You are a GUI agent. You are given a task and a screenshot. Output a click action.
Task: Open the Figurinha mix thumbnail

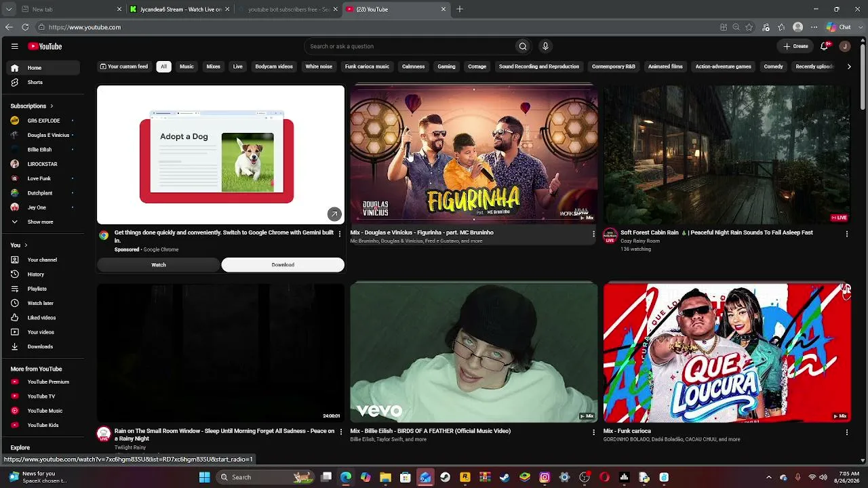(x=474, y=155)
